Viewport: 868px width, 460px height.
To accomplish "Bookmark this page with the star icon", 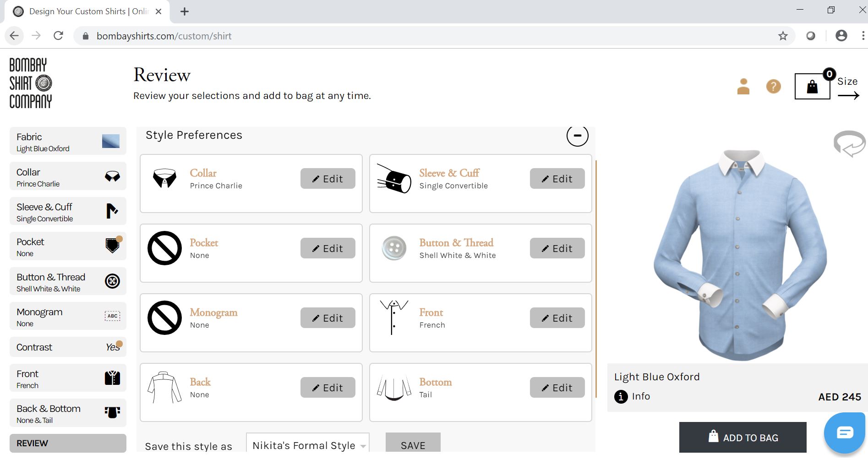I will click(x=783, y=36).
